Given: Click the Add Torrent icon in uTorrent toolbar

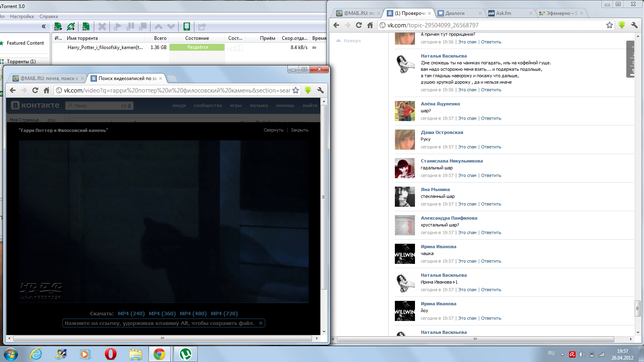Looking at the screenshot, I should [x=58, y=27].
